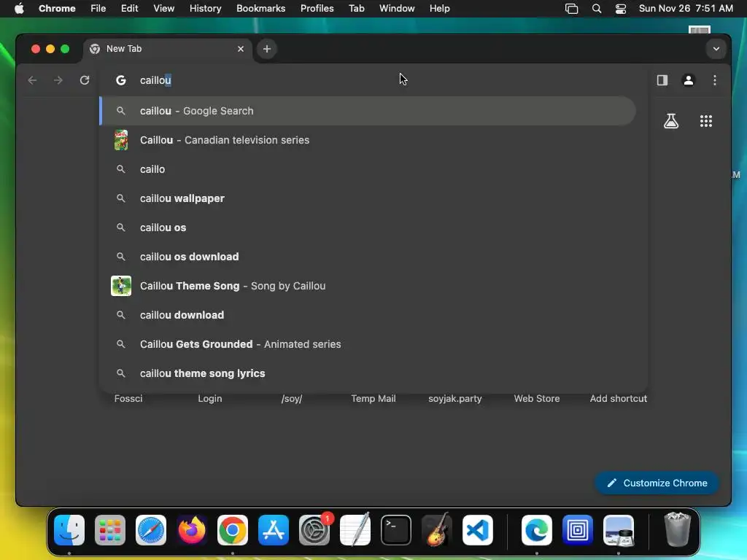Viewport: 747px width, 560px height.
Task: Click the Caillou Theme Song thumbnail
Action: pyautogui.click(x=121, y=286)
